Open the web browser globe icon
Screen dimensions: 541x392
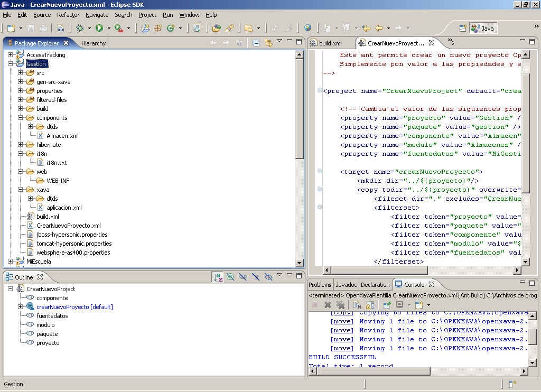[307, 28]
